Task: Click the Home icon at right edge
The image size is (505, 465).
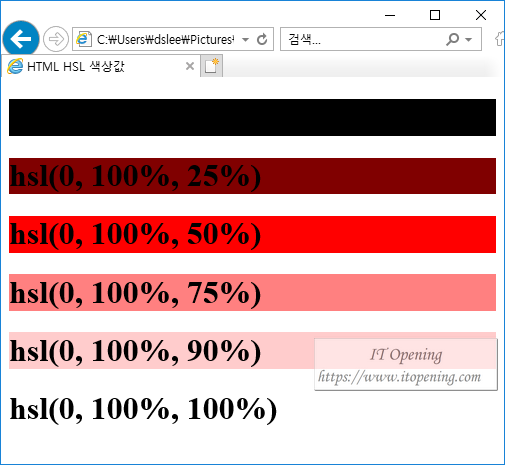Action: point(500,39)
